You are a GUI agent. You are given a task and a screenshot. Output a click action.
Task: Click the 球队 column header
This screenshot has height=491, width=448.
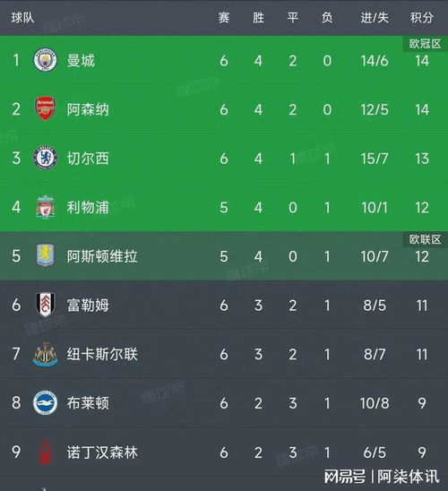point(22,18)
